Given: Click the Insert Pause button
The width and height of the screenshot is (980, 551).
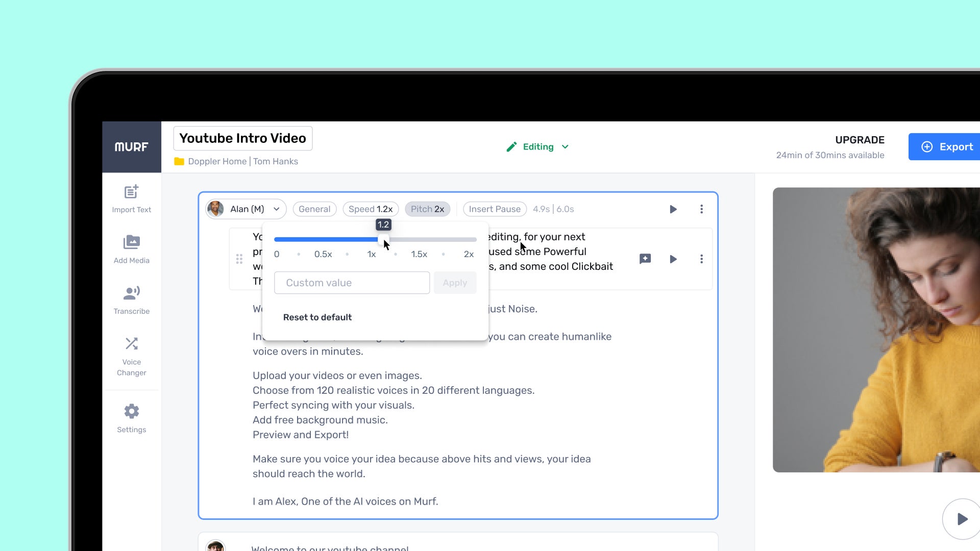Looking at the screenshot, I should tap(494, 209).
